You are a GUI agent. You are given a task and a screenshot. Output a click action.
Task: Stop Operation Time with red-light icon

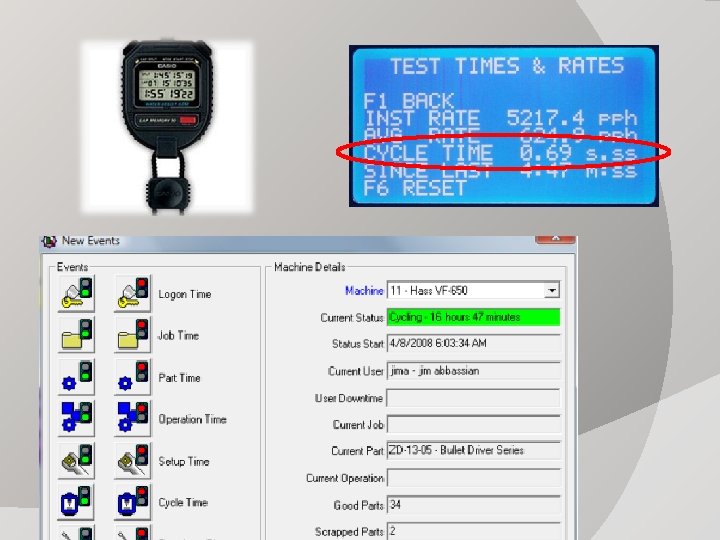pos(132,418)
